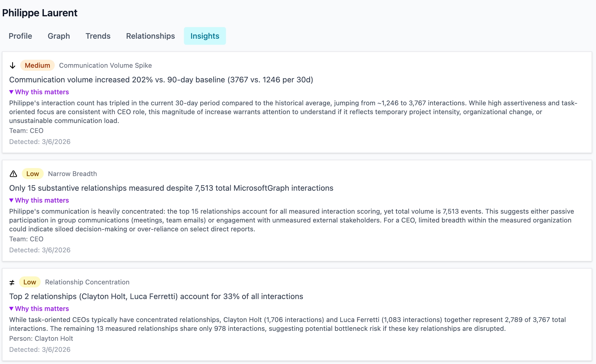Click the warning triangle icon on Narrow Breadth
The height and width of the screenshot is (364, 596).
pyautogui.click(x=13, y=174)
